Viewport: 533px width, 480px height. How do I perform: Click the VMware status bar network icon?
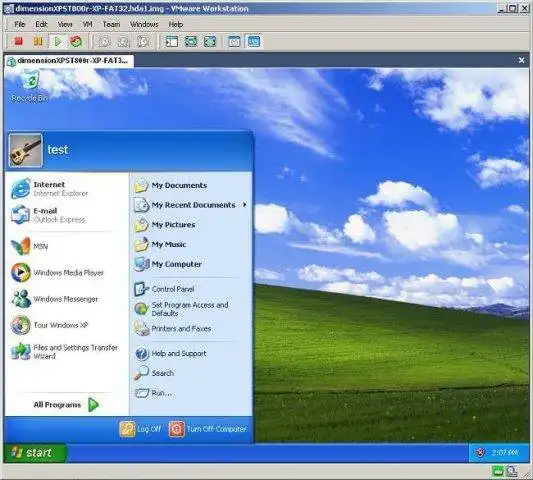pyautogui.click(x=512, y=472)
